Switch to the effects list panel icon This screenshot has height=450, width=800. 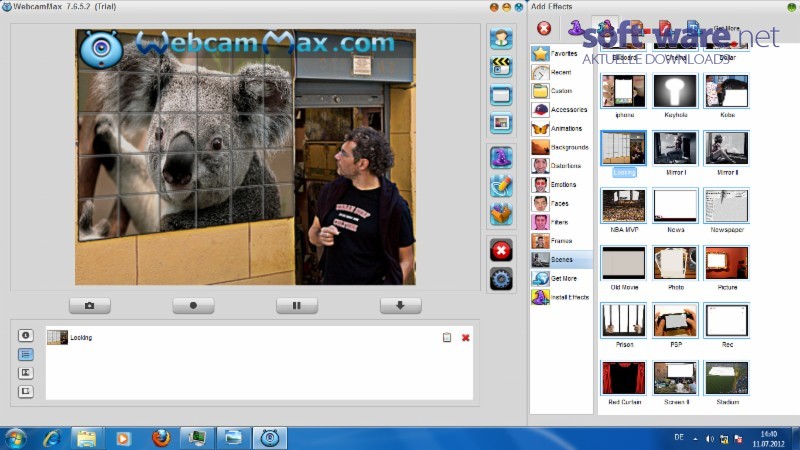coord(26,354)
